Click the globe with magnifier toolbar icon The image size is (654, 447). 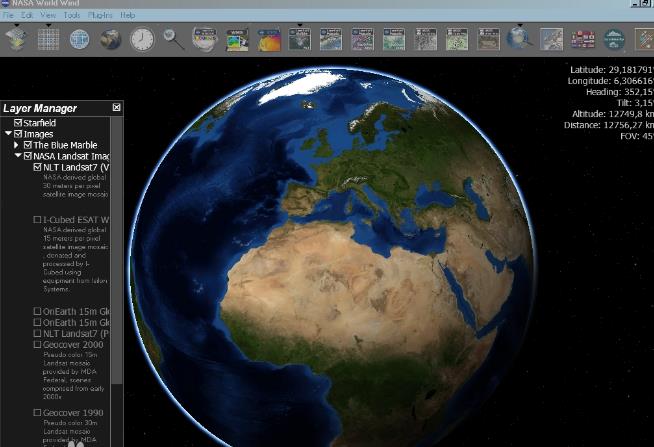519,39
